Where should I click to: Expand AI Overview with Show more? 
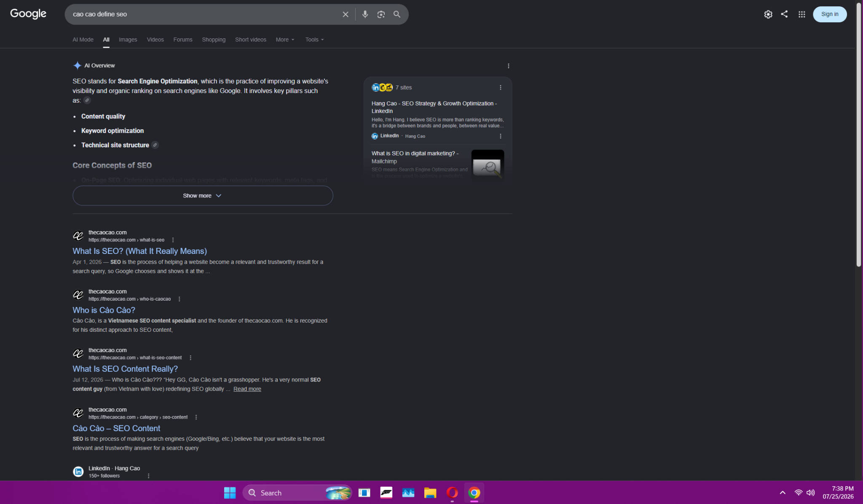(x=203, y=196)
